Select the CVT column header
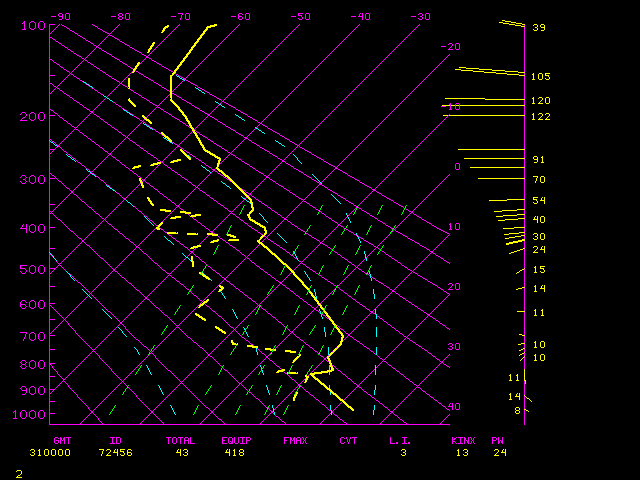 (348, 441)
